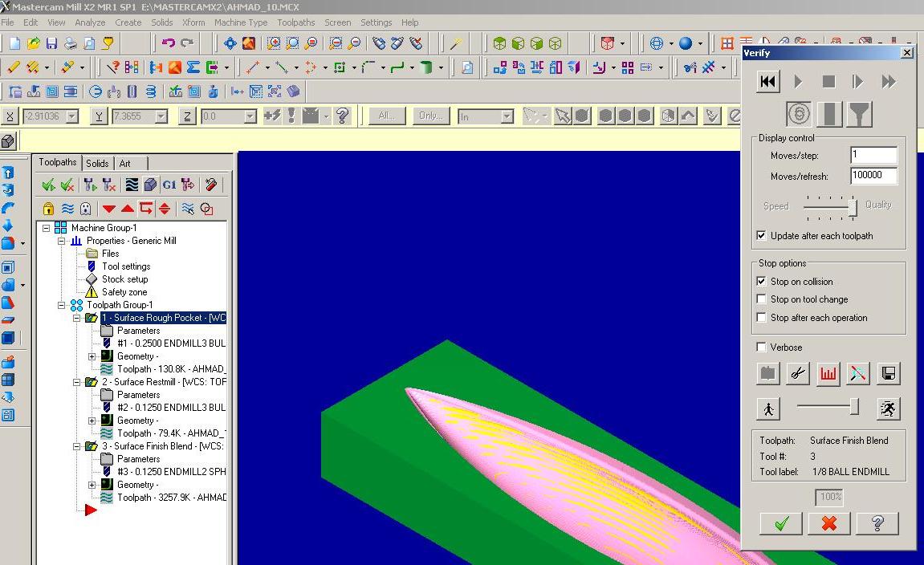Click the Moves/refresh input field
Viewport: 924px width, 565px height.
pyautogui.click(x=873, y=176)
